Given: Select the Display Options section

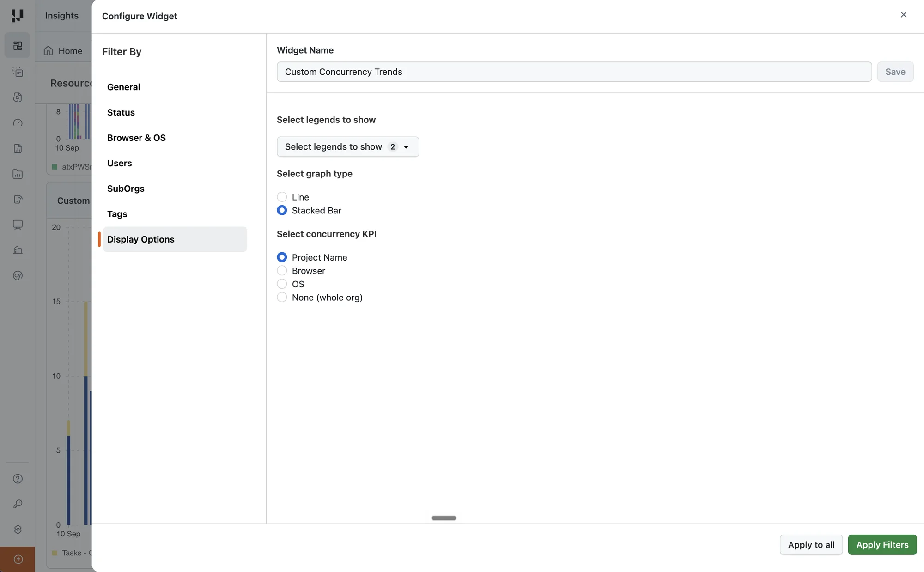Looking at the screenshot, I should (175, 239).
